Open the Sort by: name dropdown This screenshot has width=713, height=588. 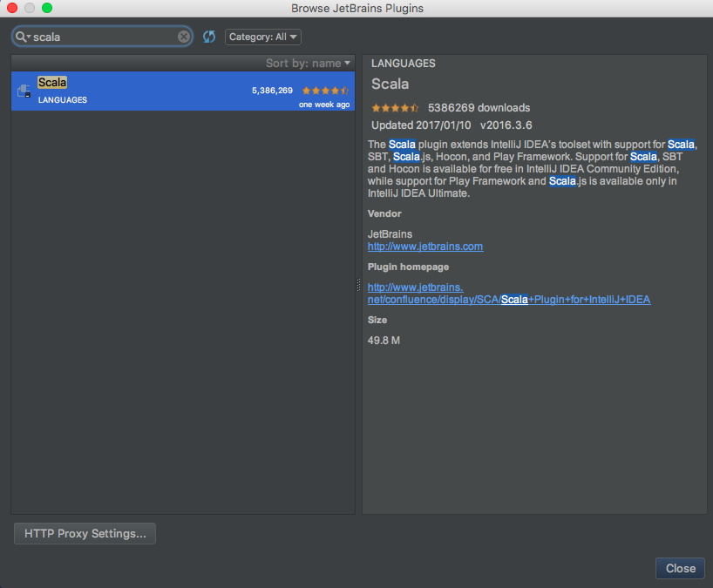[x=308, y=64]
